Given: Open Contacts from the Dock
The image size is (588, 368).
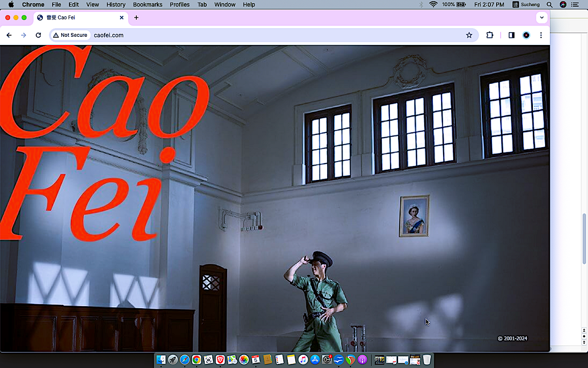Looking at the screenshot, I should click(267, 360).
